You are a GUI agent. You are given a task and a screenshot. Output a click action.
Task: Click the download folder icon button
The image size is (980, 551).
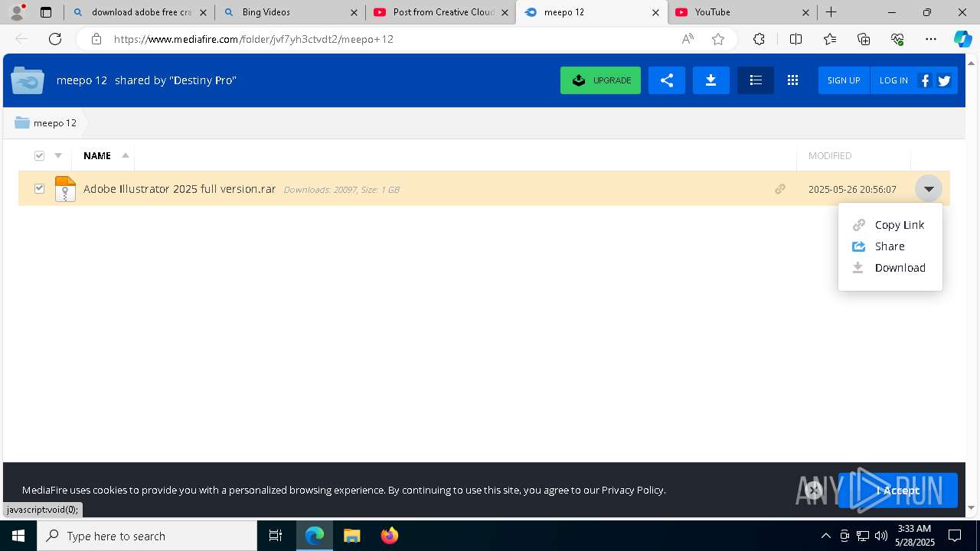(711, 80)
